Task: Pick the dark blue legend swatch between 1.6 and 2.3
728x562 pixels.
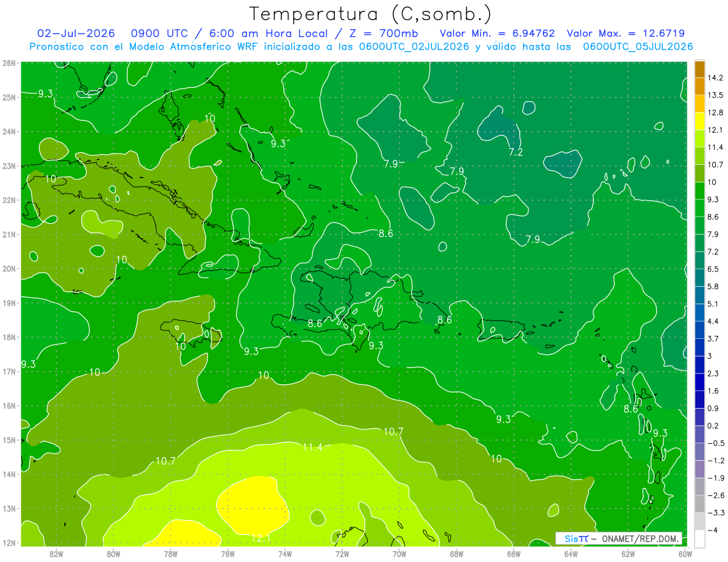Action: (x=699, y=382)
